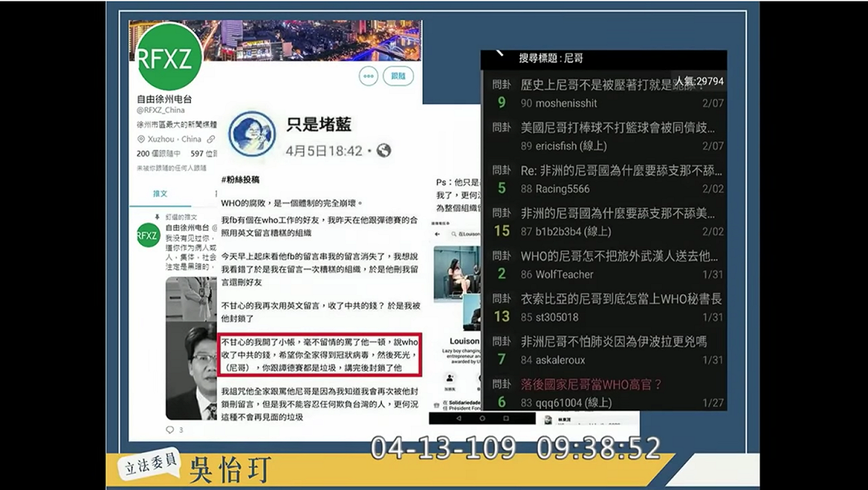This screenshot has width=868, height=490.
Task: Click the search field containing 在Louison
Action: coord(465,234)
